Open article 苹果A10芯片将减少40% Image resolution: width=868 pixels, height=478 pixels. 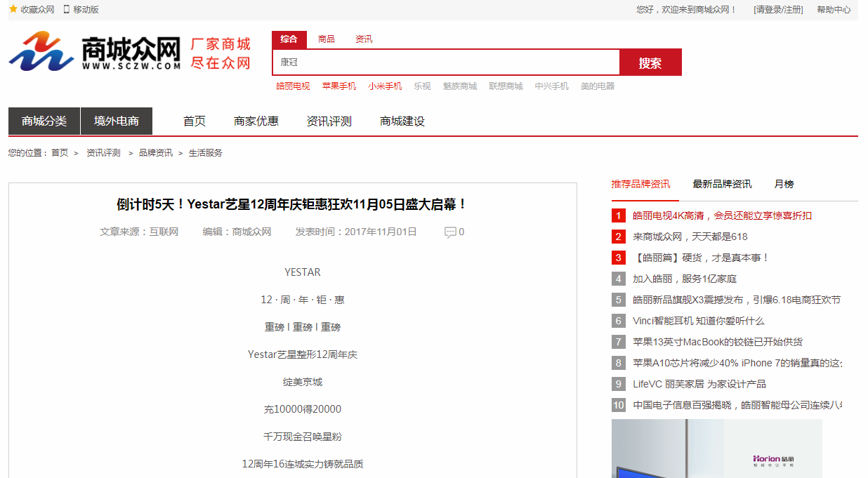[x=737, y=363]
